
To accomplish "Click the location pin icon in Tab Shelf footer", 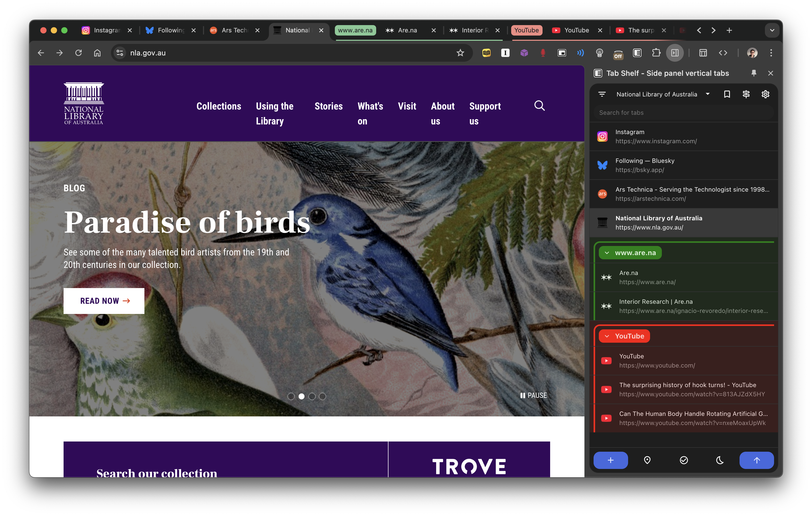I will pyautogui.click(x=647, y=460).
